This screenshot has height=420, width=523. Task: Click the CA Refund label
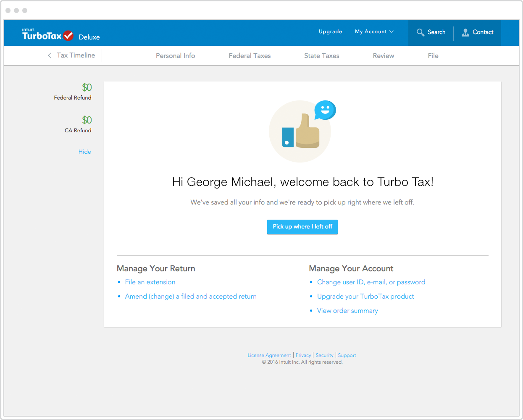point(78,131)
